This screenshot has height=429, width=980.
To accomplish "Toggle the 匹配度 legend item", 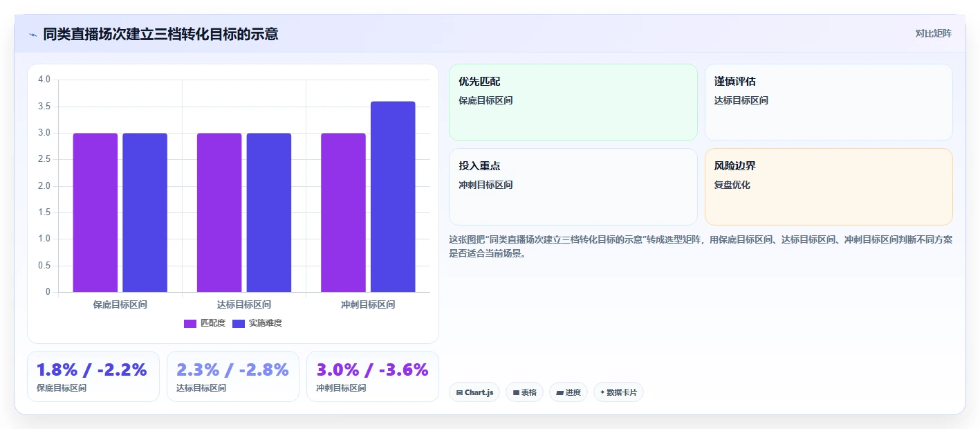I will [x=205, y=323].
